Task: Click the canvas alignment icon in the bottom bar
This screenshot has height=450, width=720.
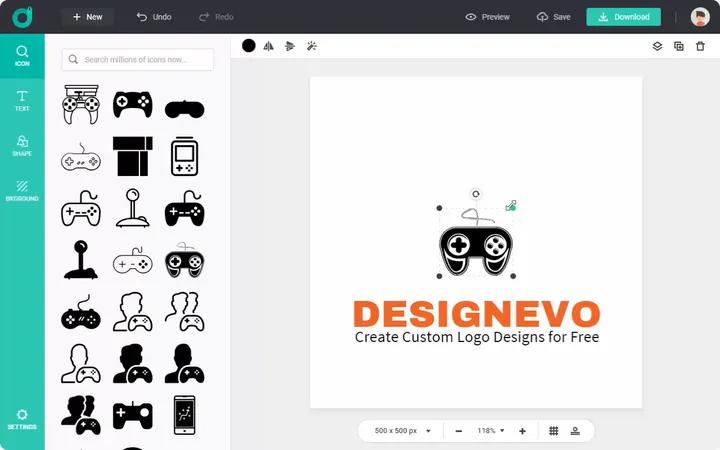Action: tap(575, 431)
